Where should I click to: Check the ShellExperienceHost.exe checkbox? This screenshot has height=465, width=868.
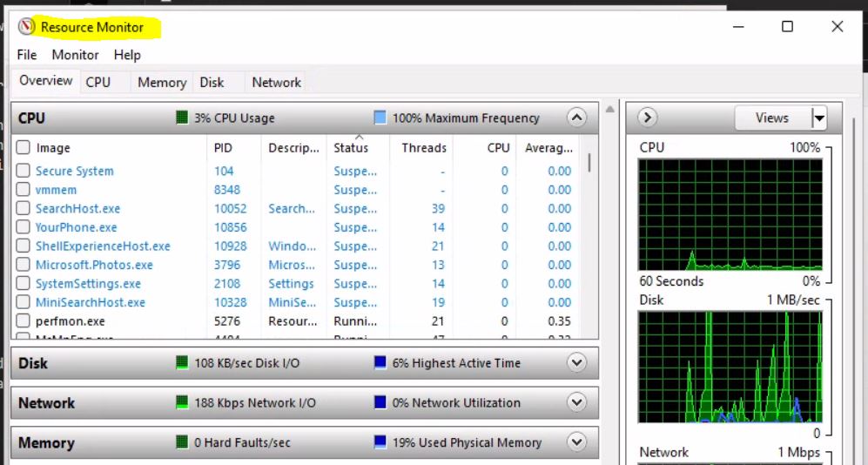point(23,246)
